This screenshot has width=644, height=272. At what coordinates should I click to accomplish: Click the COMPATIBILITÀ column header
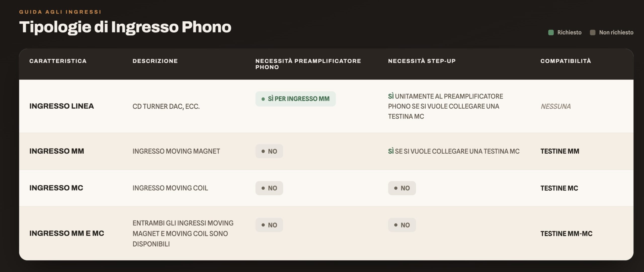tap(566, 61)
